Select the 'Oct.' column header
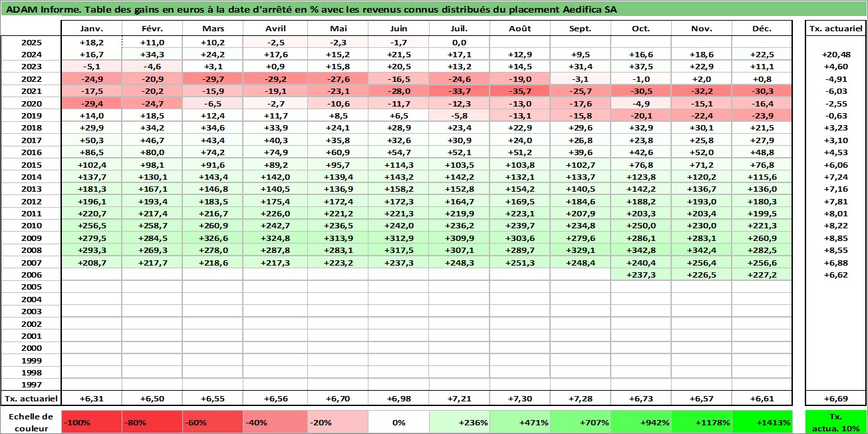This screenshot has height=434, width=868. coord(641,29)
